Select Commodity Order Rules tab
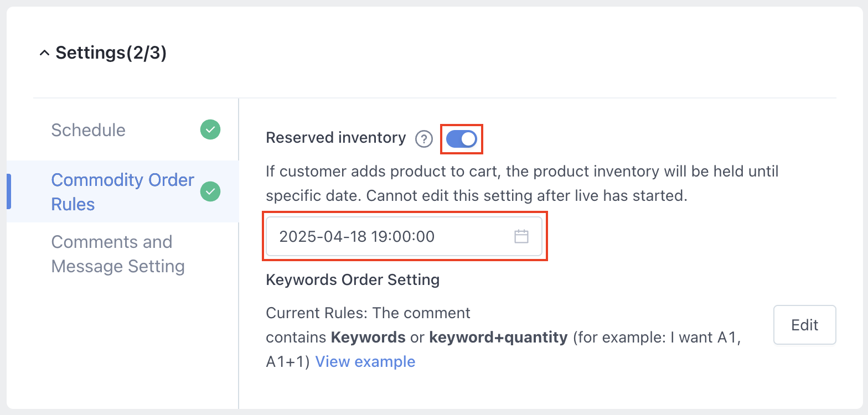This screenshot has height=415, width=868. 122,192
